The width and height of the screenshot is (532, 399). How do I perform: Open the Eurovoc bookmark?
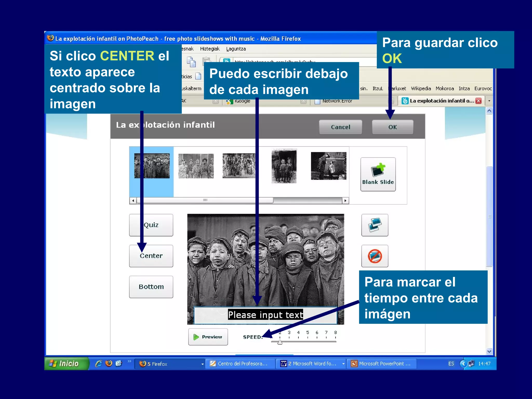[483, 89]
